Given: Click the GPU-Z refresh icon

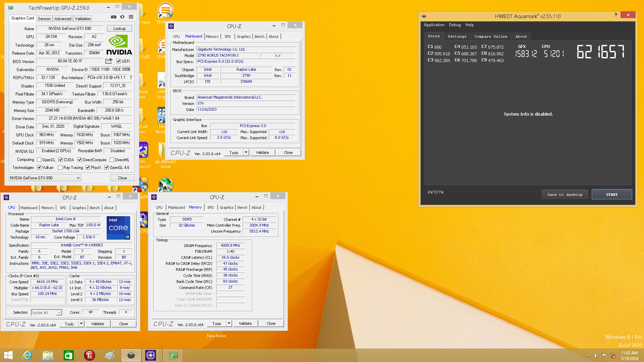Looking at the screenshot, I should [122, 17].
